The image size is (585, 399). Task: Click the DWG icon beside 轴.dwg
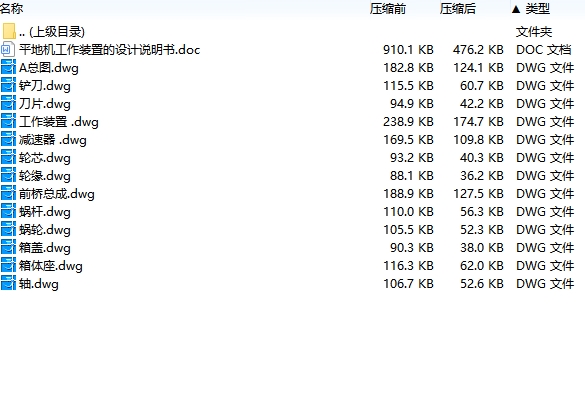tap(8, 284)
